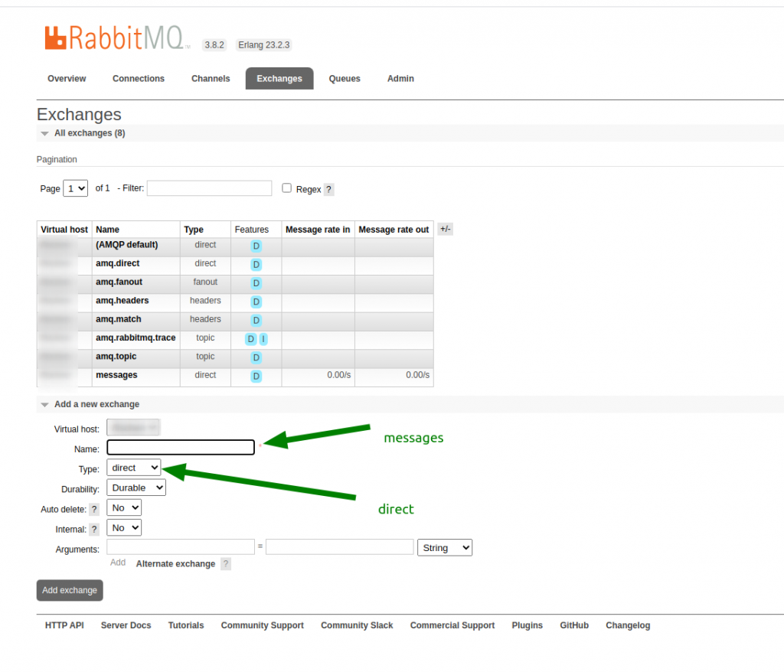Open the messages exchange link

point(116,375)
